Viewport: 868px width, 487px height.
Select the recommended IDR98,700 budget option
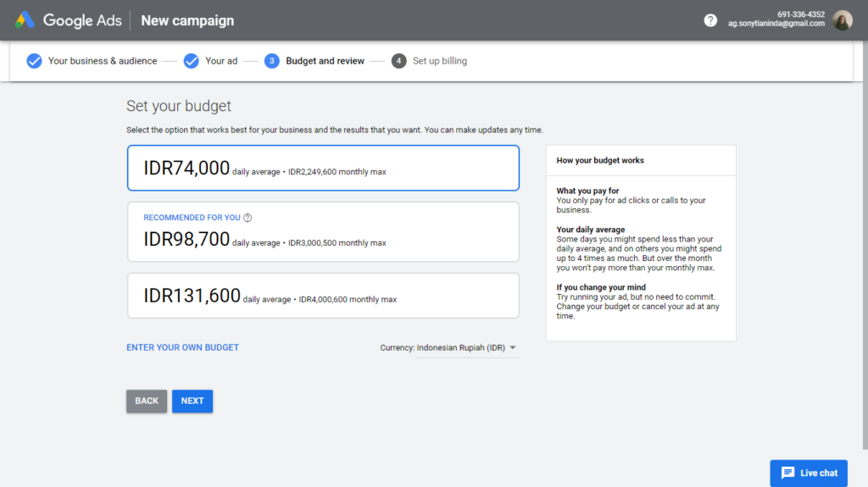[x=323, y=232]
